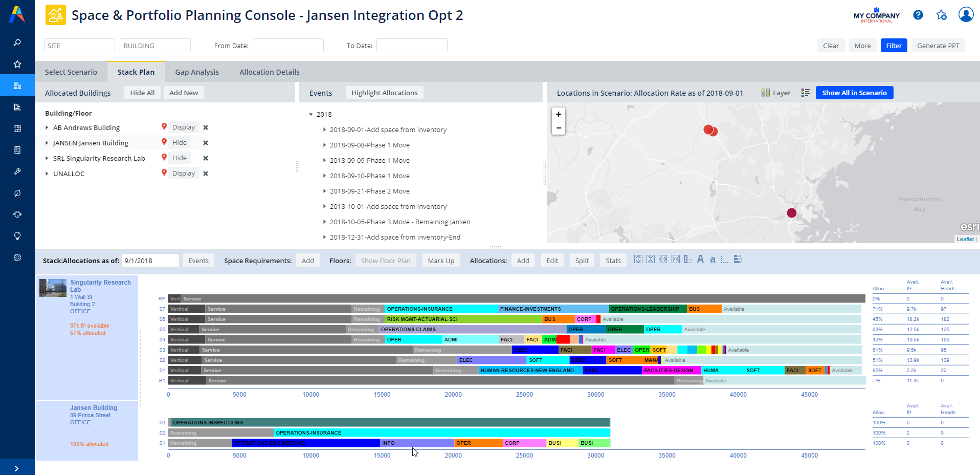980x475 pixels.
Task: Open the help question mark icon
Action: 918,15
